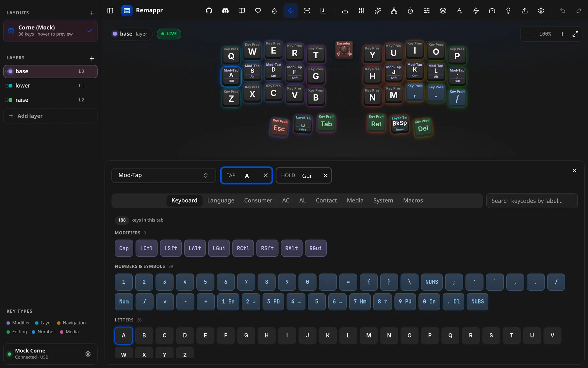
Task: Click the Add layer button
Action: click(50, 116)
